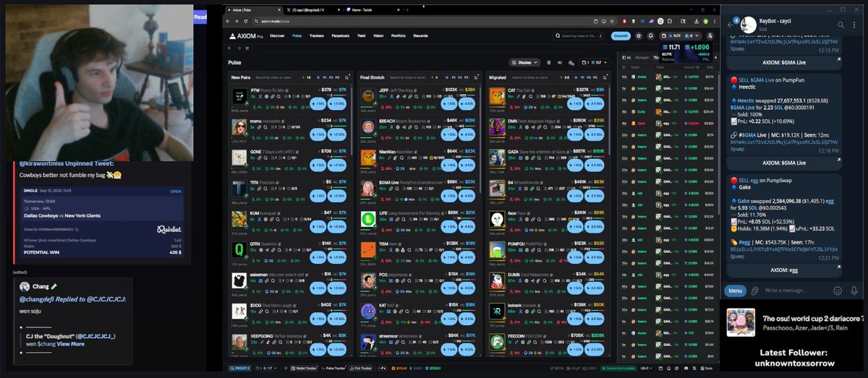868x378 pixels.
Task: Quick buy 1 SOL of PTW
Action: 320,103
